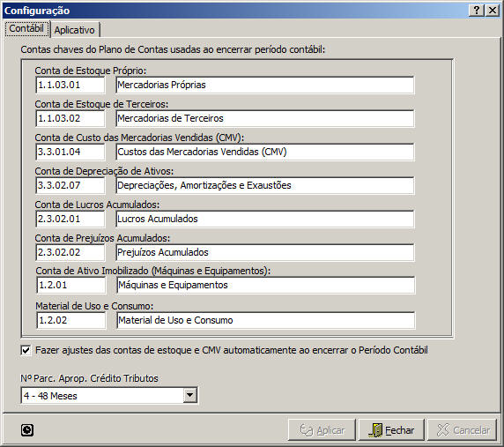
Task: Click the Custos das Mercadorias Vendidas (CMV) field
Action: (x=265, y=152)
